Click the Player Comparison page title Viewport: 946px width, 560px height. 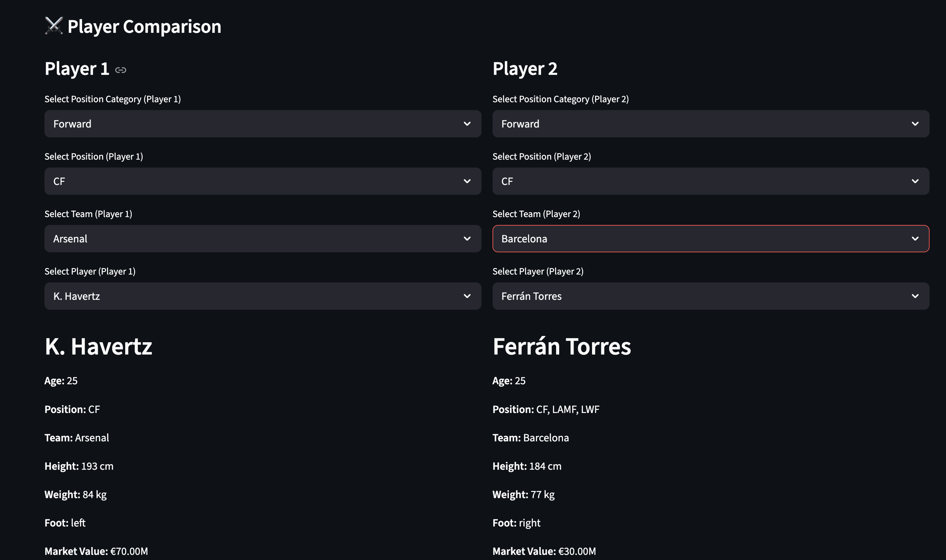(x=144, y=26)
